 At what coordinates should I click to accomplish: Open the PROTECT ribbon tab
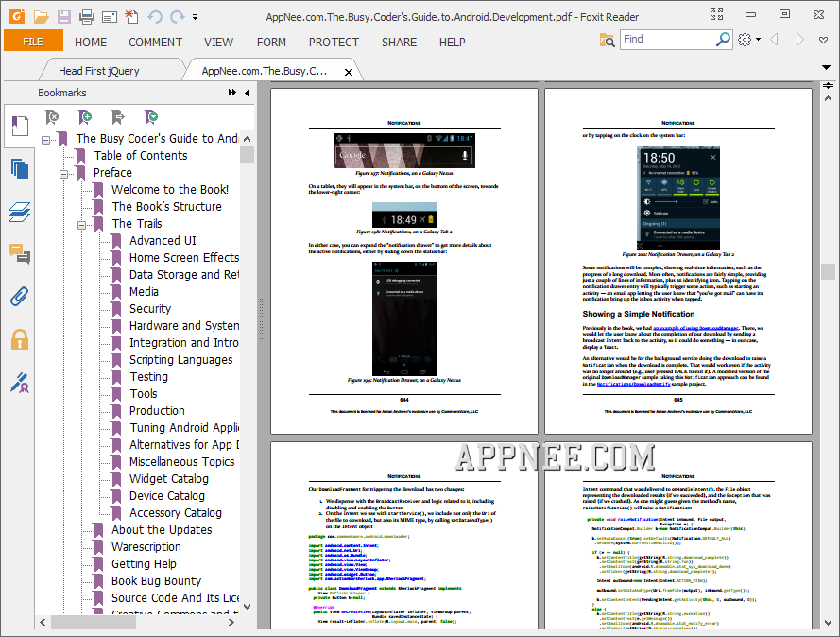coord(334,42)
